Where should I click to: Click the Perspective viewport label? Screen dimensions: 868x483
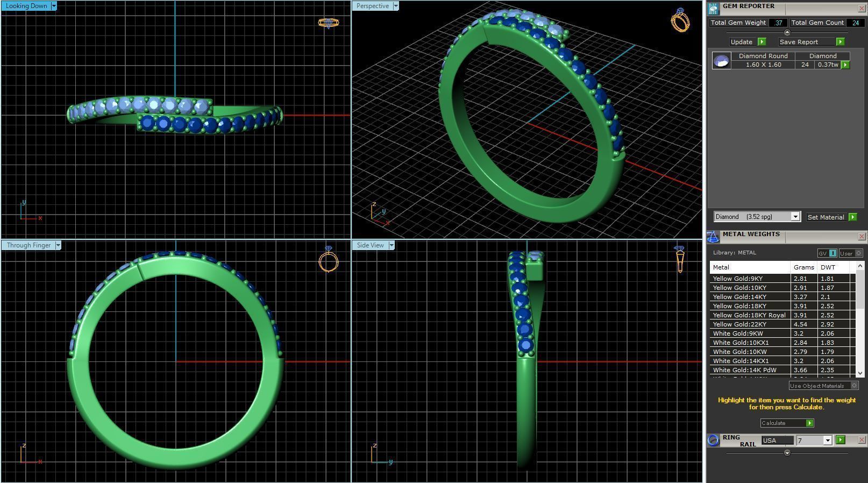coord(373,6)
